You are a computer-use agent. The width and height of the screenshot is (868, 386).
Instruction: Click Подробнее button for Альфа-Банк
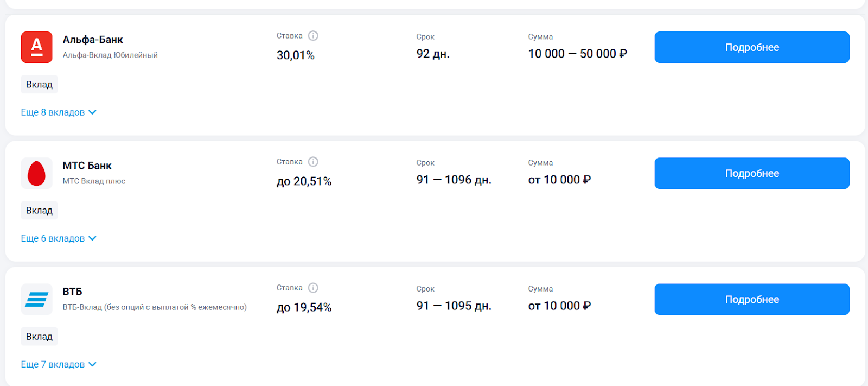coord(752,47)
